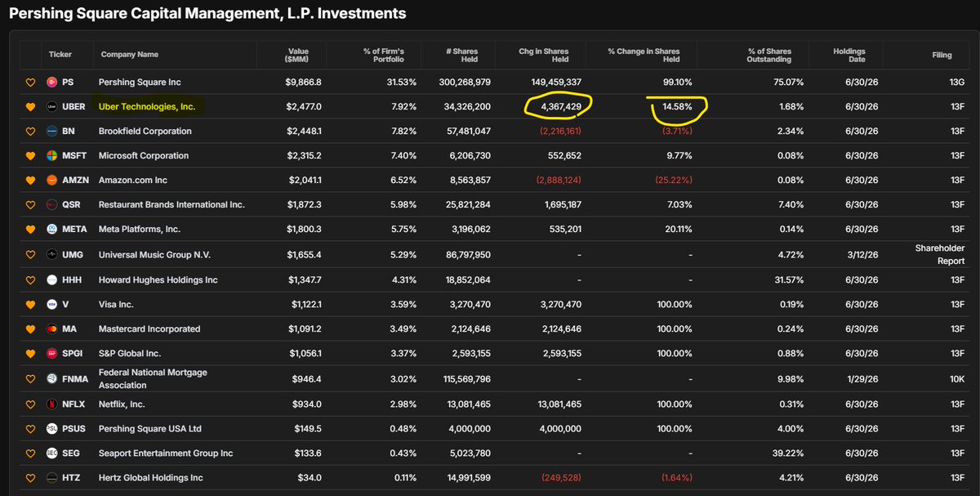Click the Pershing Square Inc (PS) logo icon

point(53,83)
